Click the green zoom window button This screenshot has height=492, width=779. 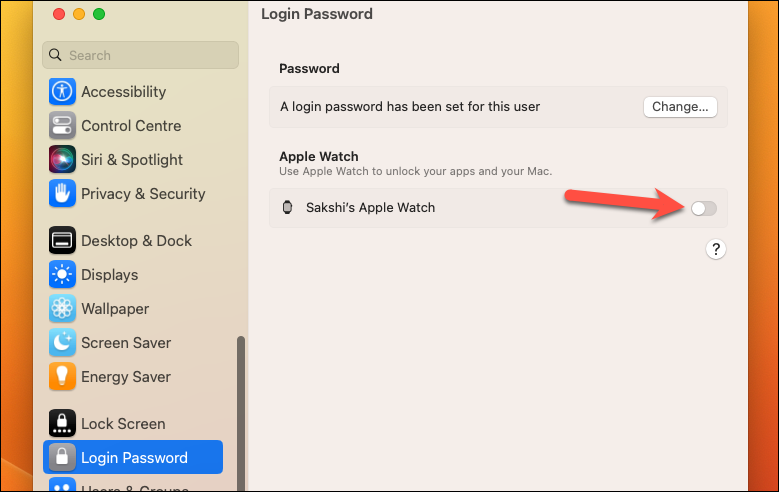click(x=99, y=14)
